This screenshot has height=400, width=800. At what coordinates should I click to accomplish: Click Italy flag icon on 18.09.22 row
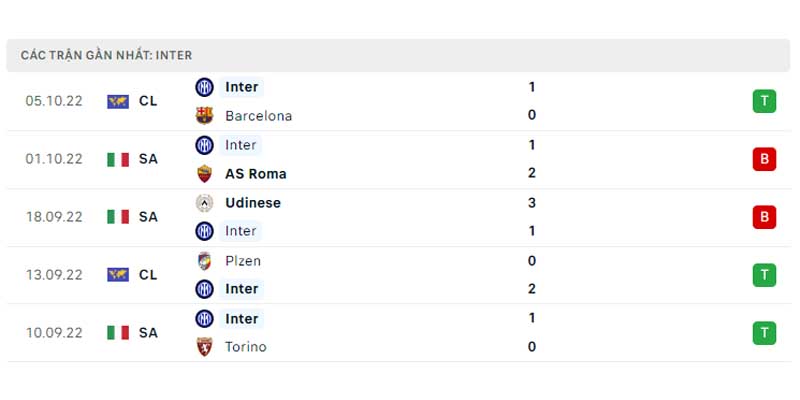coord(118,217)
